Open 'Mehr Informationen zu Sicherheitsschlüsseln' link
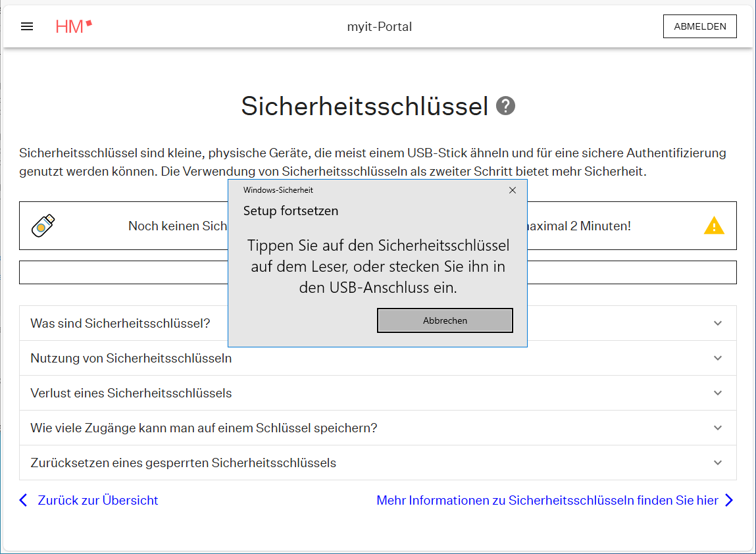Image resolution: width=756 pixels, height=554 pixels. click(x=547, y=500)
